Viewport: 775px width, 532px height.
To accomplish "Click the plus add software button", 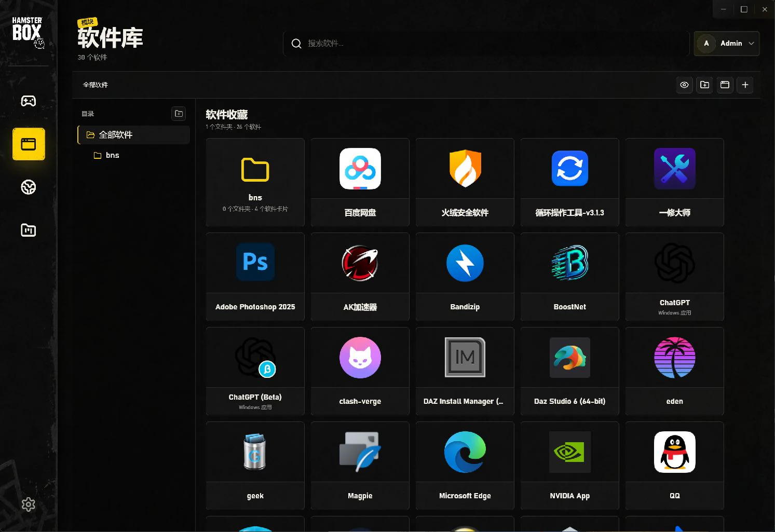I will tap(745, 85).
